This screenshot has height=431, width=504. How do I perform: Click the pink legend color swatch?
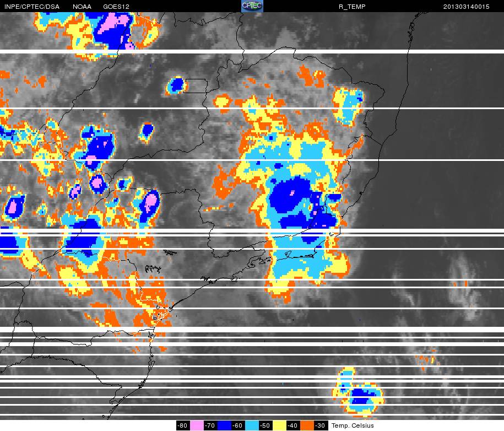[197, 425]
